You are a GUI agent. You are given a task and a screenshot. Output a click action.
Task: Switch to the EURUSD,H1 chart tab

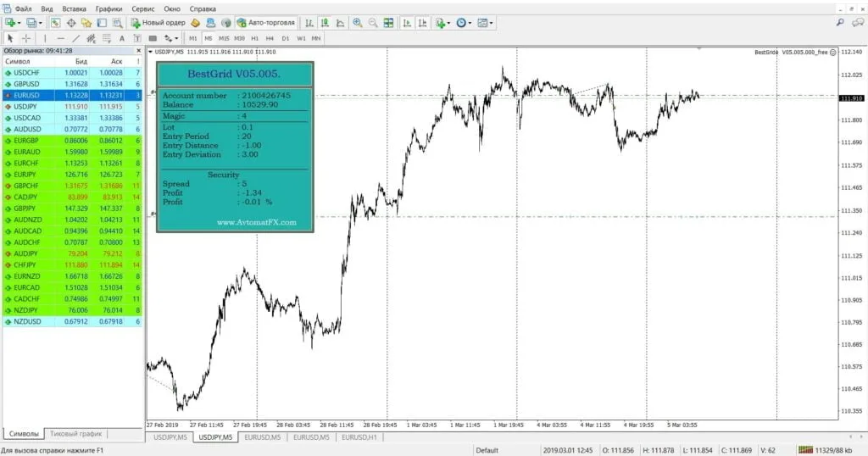[360, 437]
